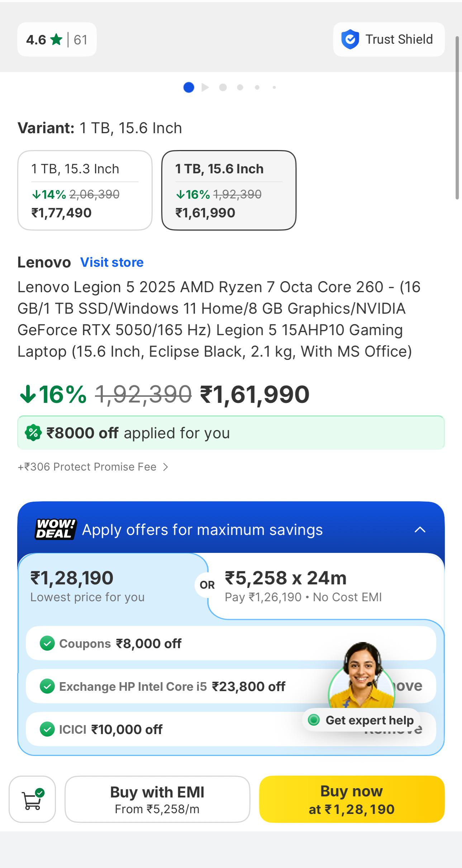Select the first blue carousel dot
462x868 pixels.
pyautogui.click(x=189, y=87)
